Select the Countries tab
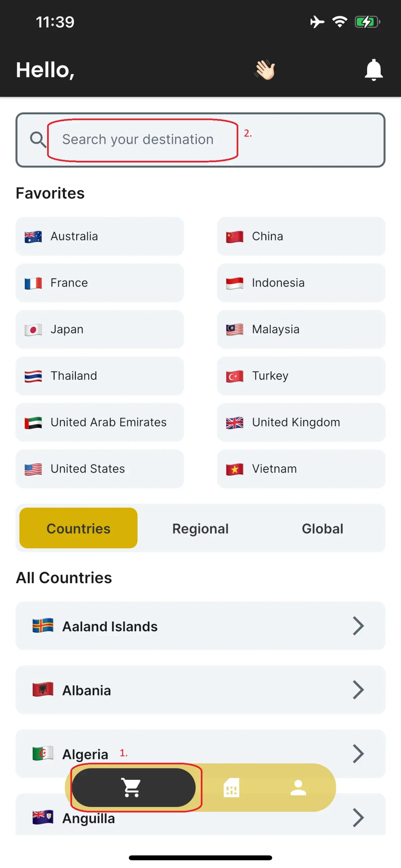This screenshot has height=868, width=401. [78, 528]
